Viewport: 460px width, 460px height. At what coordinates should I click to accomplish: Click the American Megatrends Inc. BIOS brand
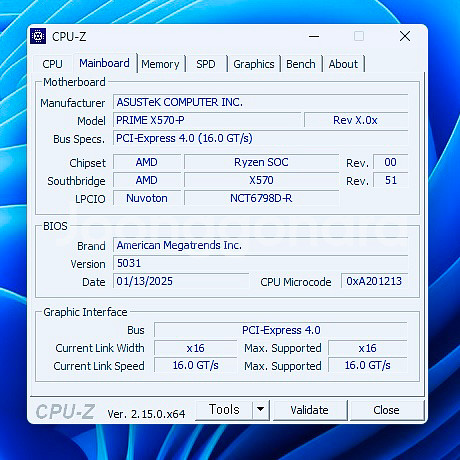tap(261, 245)
